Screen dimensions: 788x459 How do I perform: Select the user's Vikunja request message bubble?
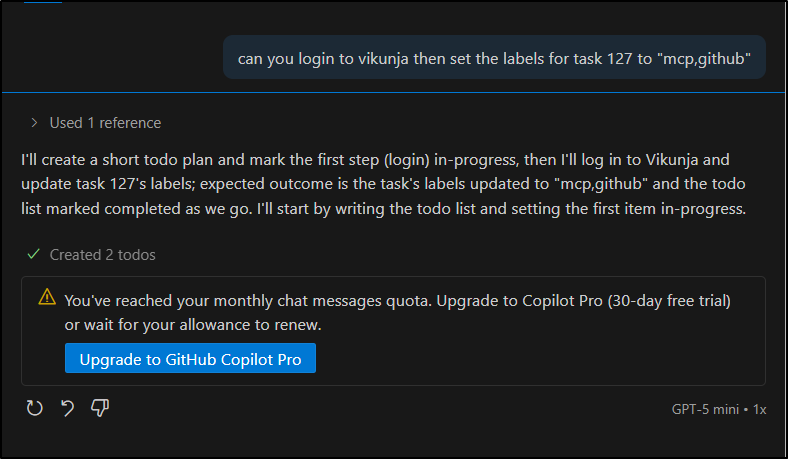(x=494, y=58)
